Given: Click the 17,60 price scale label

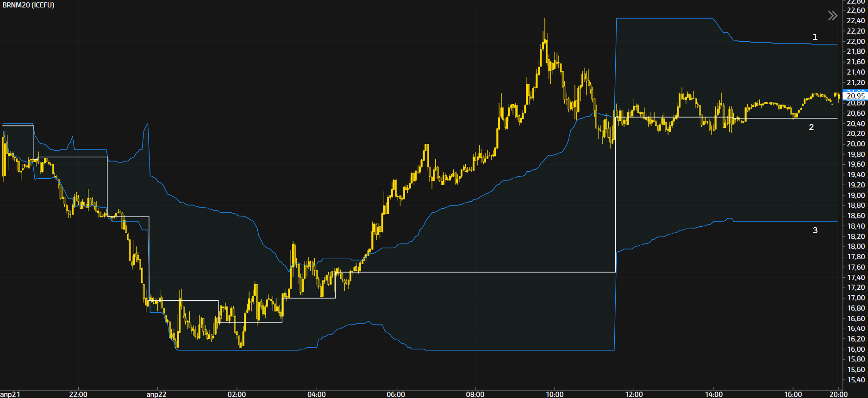Looking at the screenshot, I should pos(856,267).
